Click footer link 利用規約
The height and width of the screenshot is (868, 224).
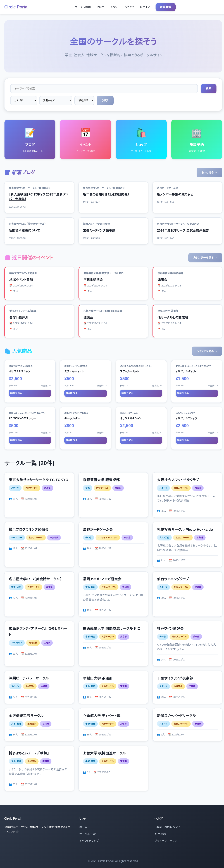point(160,834)
